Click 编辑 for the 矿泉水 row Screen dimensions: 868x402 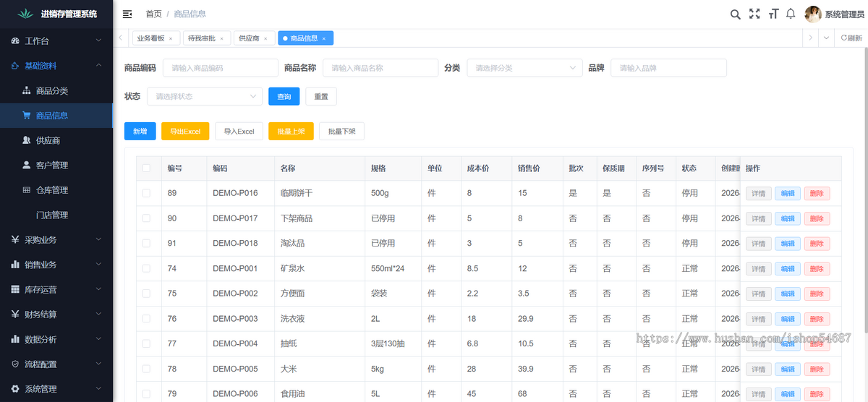tap(788, 268)
